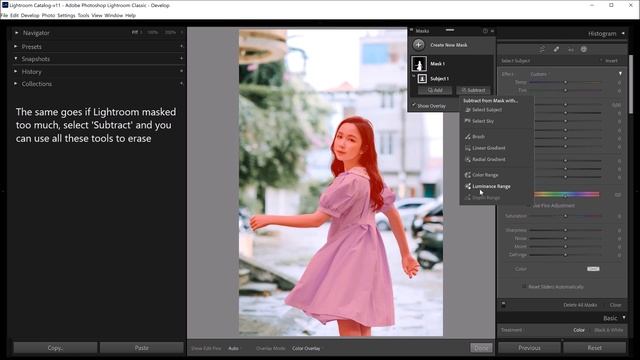Set Treatment to Color
The height and width of the screenshot is (360, 640).
pos(579,330)
